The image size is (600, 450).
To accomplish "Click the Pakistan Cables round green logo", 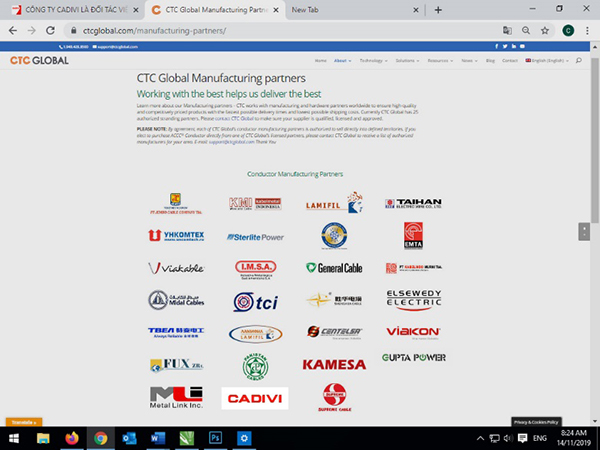I will pos(255,367).
